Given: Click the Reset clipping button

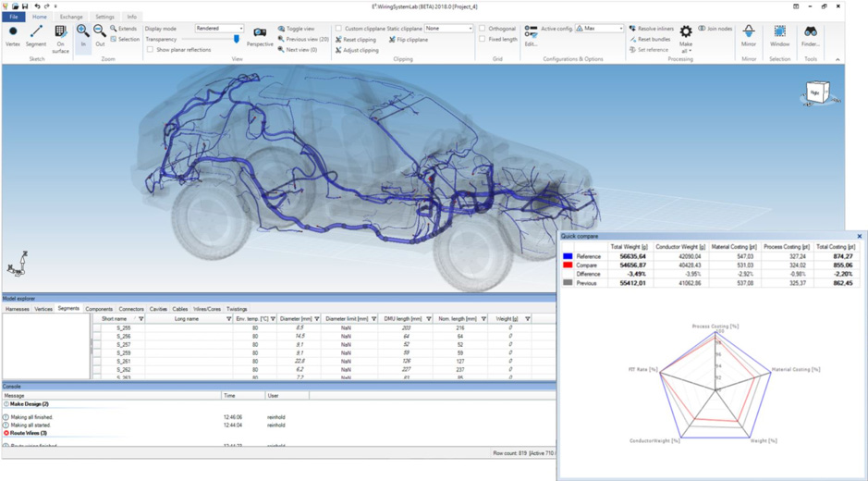Looking at the screenshot, I should 357,40.
